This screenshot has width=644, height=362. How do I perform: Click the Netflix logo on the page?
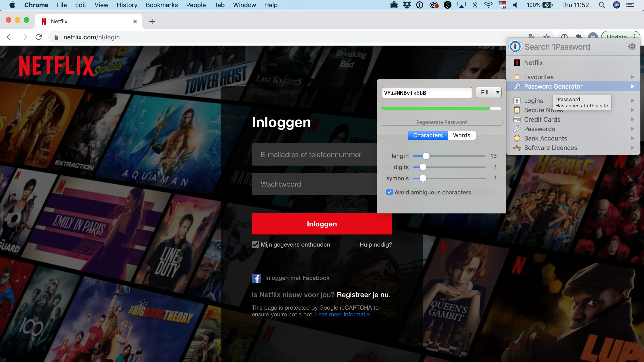point(56,66)
